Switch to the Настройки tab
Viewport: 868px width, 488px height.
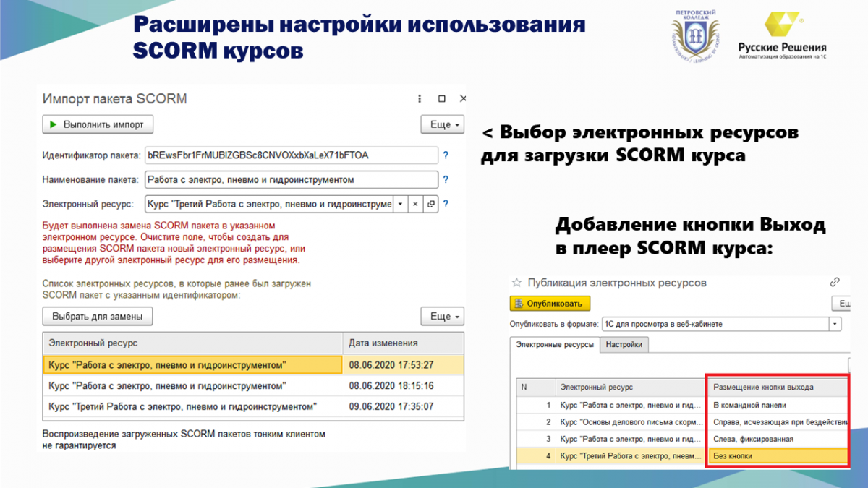pos(624,345)
